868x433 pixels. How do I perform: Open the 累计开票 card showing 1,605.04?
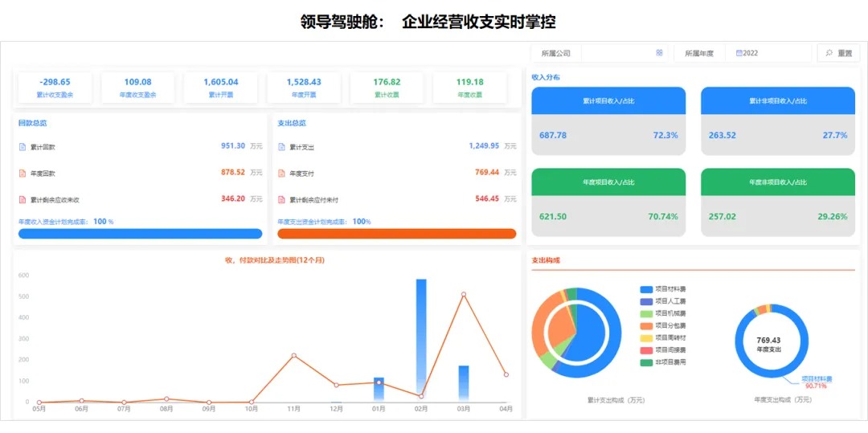click(x=221, y=88)
